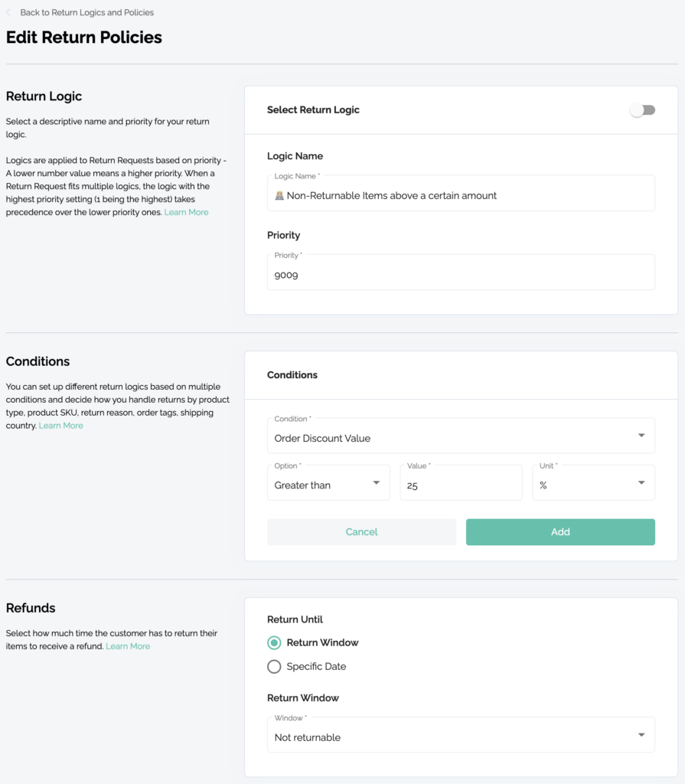Open the Condition dropdown arrow
The height and width of the screenshot is (784, 685).
pyautogui.click(x=641, y=436)
